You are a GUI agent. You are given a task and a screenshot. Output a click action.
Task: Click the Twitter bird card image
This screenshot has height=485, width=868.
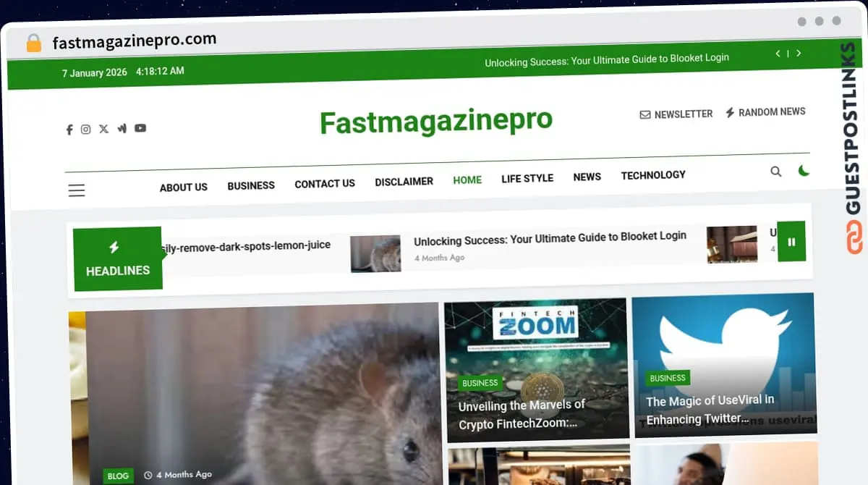pos(725,365)
